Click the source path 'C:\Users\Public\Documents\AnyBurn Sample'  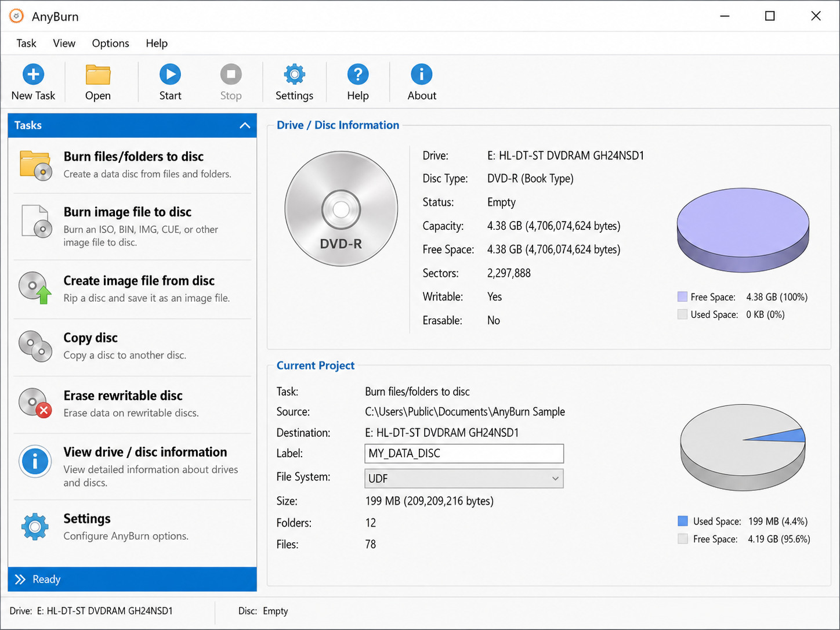[x=465, y=412]
